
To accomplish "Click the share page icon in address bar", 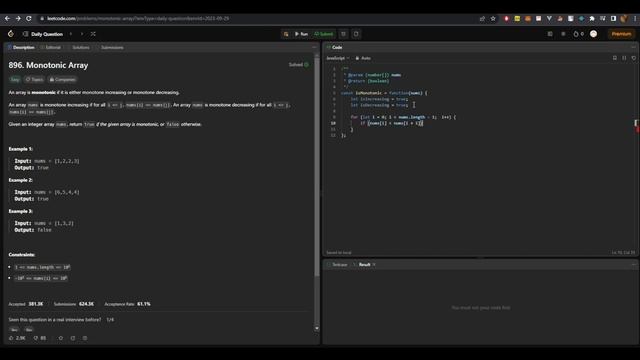I will coord(482,18).
